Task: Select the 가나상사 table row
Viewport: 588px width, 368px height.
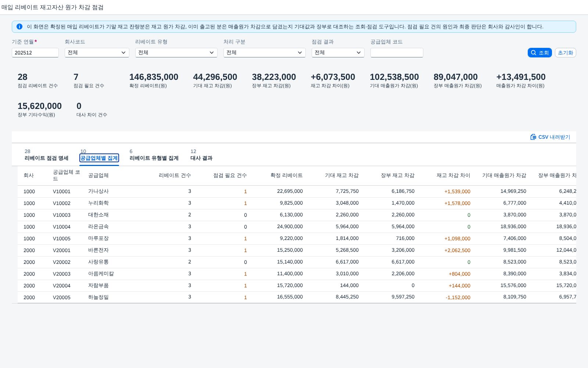Action: [x=297, y=191]
